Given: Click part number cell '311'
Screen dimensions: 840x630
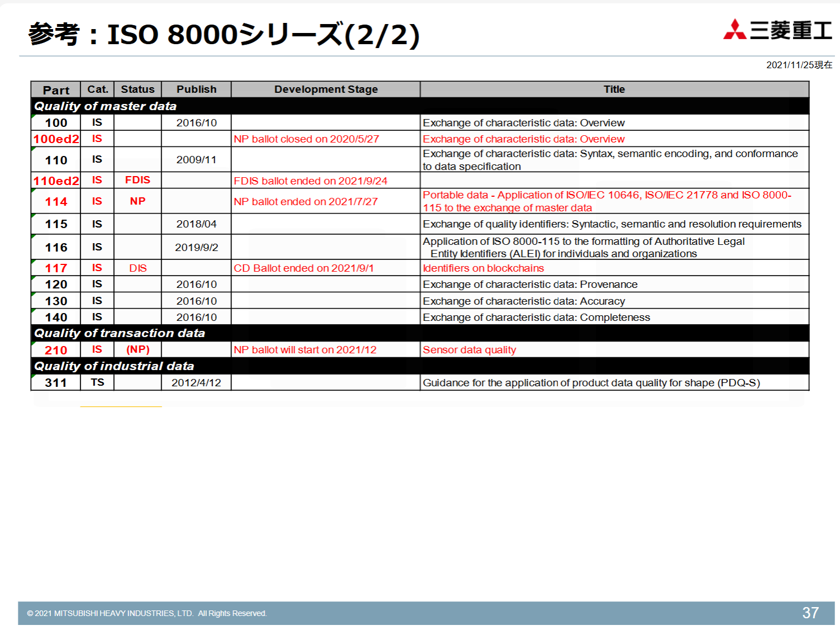Looking at the screenshot, I should 56,383.
